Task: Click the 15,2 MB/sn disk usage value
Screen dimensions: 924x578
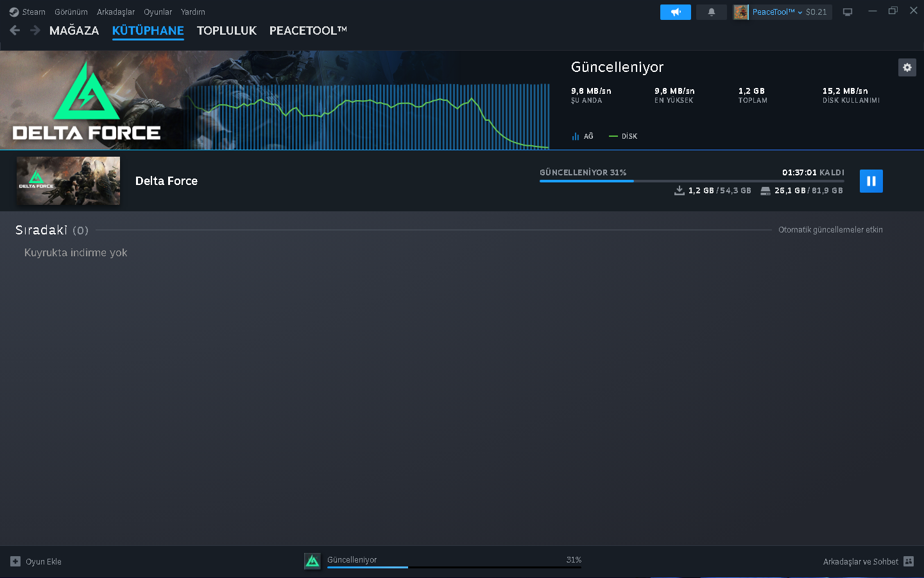Action: 845,91
